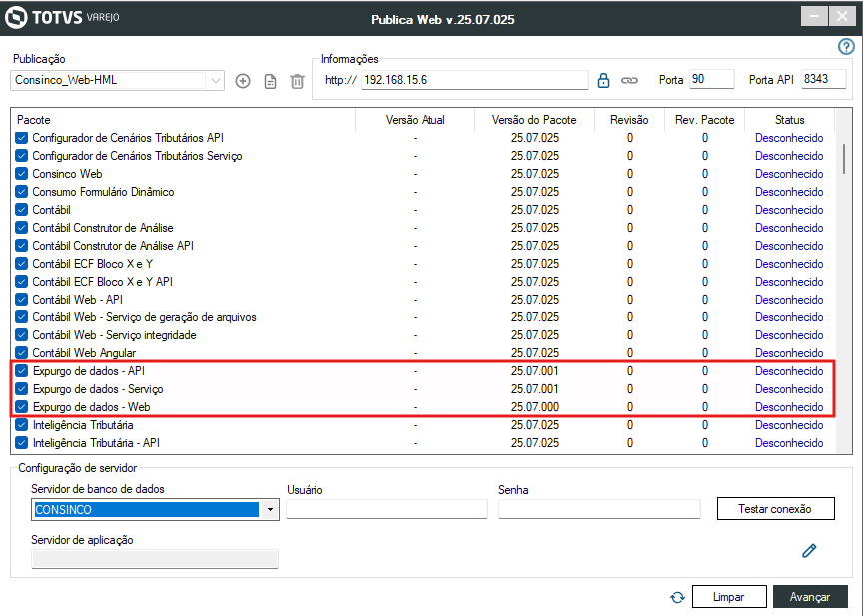Click the Status column header

coord(790,120)
